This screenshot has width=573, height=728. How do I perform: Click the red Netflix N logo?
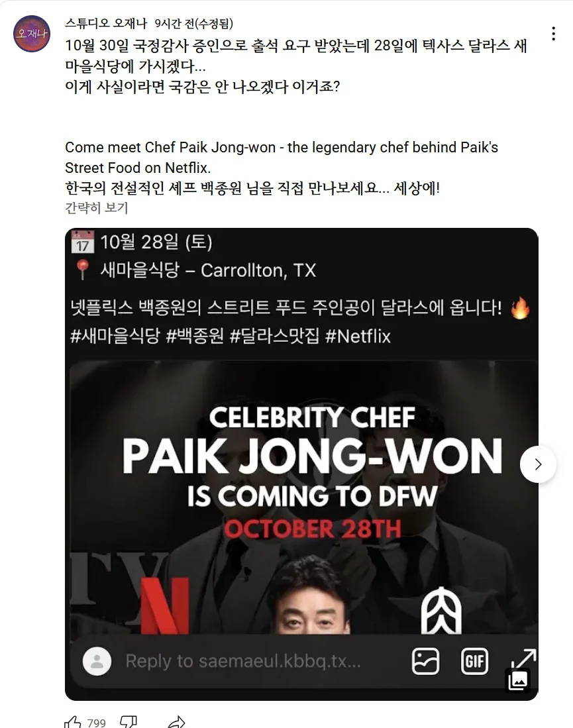164,606
